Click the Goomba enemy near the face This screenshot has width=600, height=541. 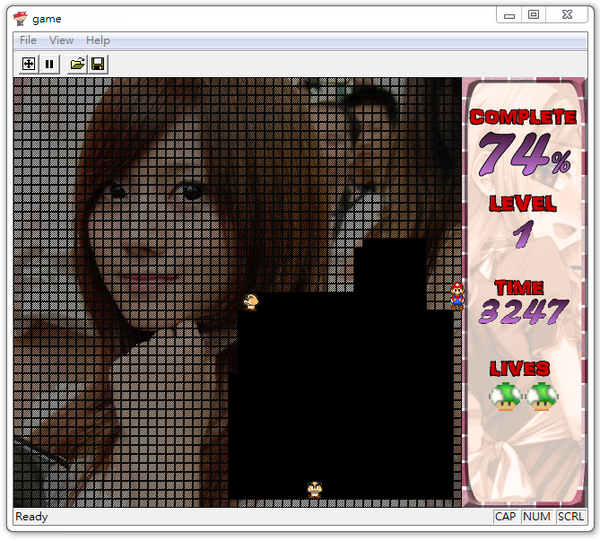pyautogui.click(x=251, y=302)
